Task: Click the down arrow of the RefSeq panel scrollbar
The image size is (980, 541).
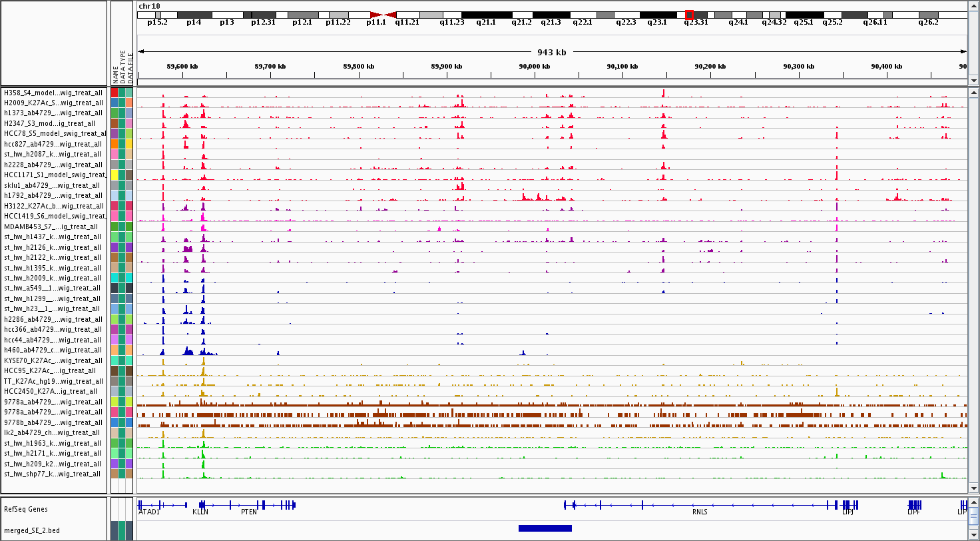Action: (973, 536)
